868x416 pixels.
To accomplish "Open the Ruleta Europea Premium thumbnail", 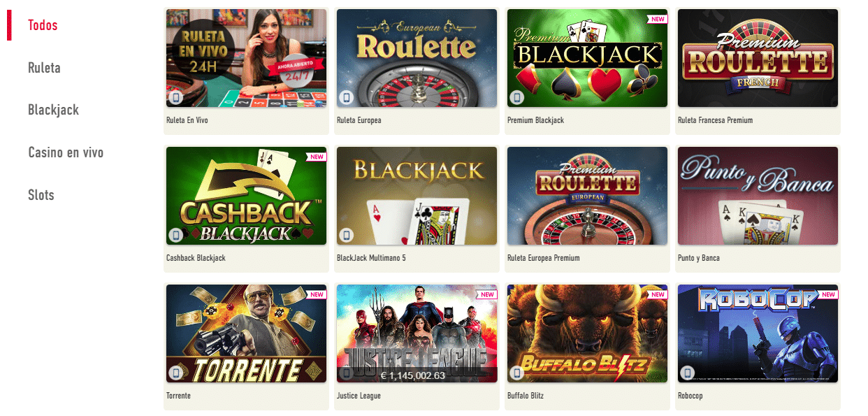I will 587,196.
